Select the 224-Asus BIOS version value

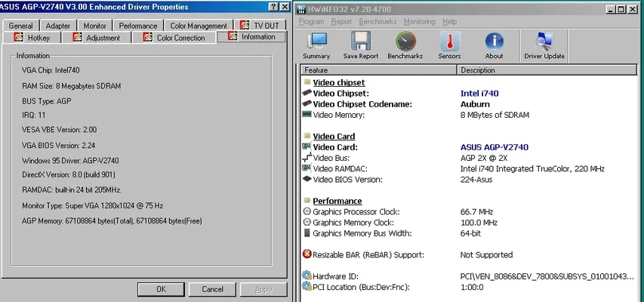pyautogui.click(x=476, y=180)
